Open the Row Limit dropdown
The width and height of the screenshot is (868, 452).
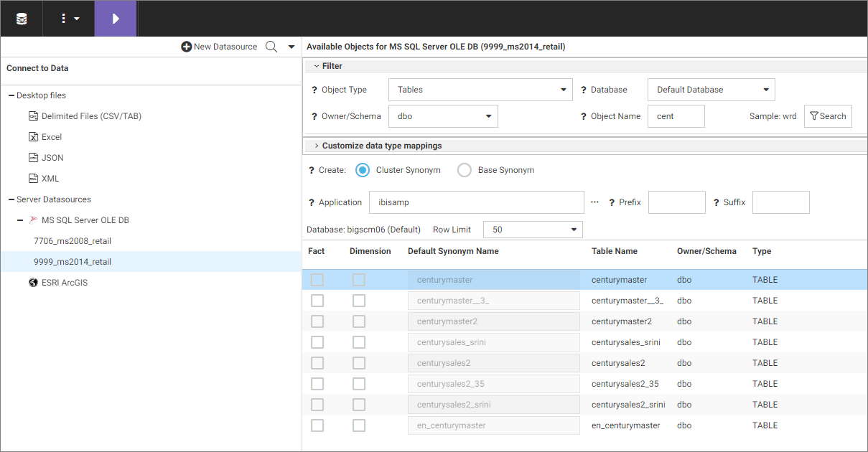point(533,230)
